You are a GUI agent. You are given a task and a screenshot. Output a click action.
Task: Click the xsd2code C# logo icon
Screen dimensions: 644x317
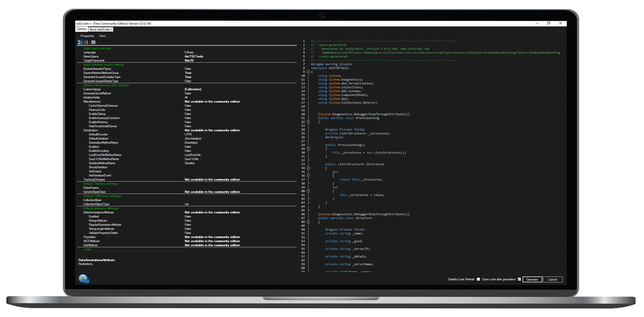pyautogui.click(x=84, y=279)
